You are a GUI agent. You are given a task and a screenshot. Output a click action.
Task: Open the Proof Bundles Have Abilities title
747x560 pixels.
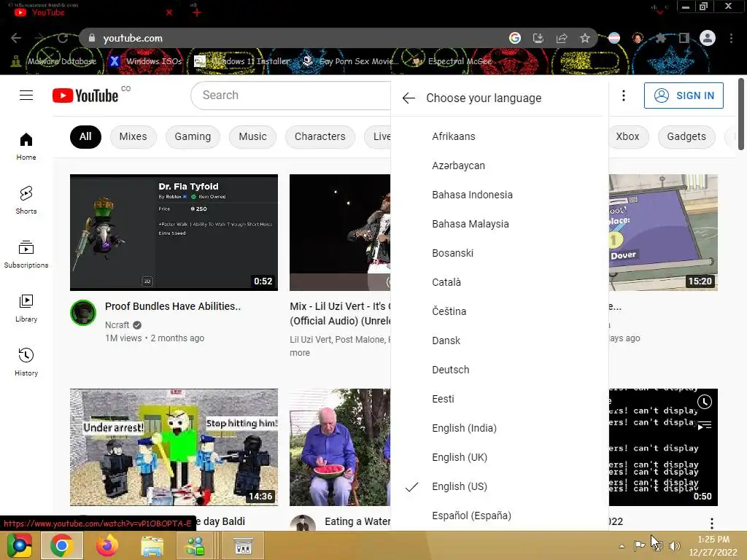coord(173,306)
